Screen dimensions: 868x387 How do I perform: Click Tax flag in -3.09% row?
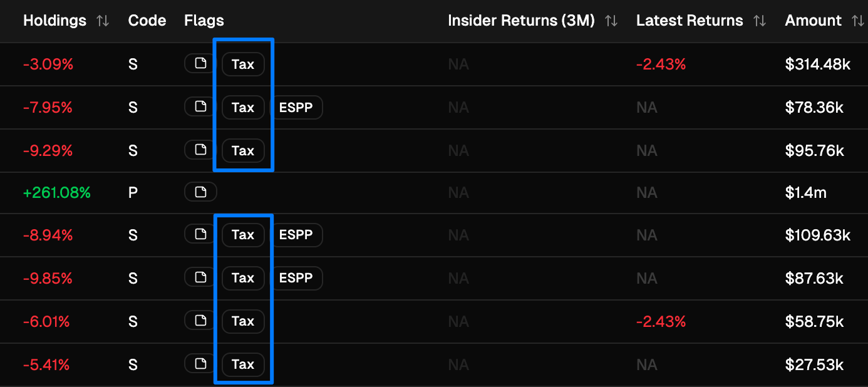point(243,64)
